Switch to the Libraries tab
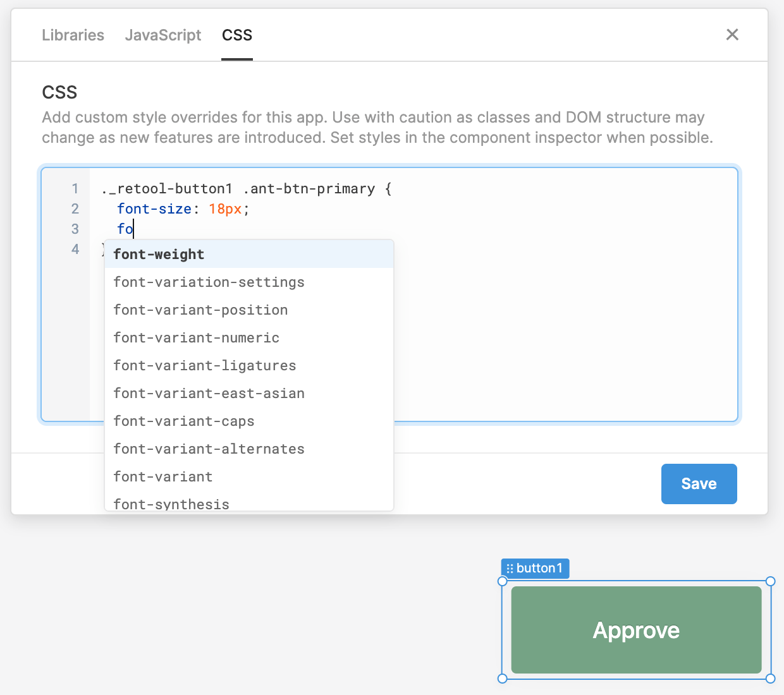 coord(73,35)
